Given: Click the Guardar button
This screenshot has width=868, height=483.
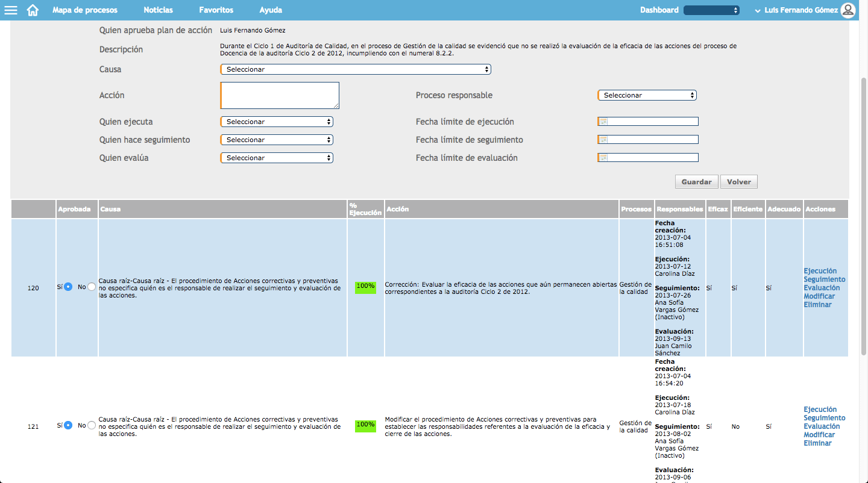Looking at the screenshot, I should [697, 182].
